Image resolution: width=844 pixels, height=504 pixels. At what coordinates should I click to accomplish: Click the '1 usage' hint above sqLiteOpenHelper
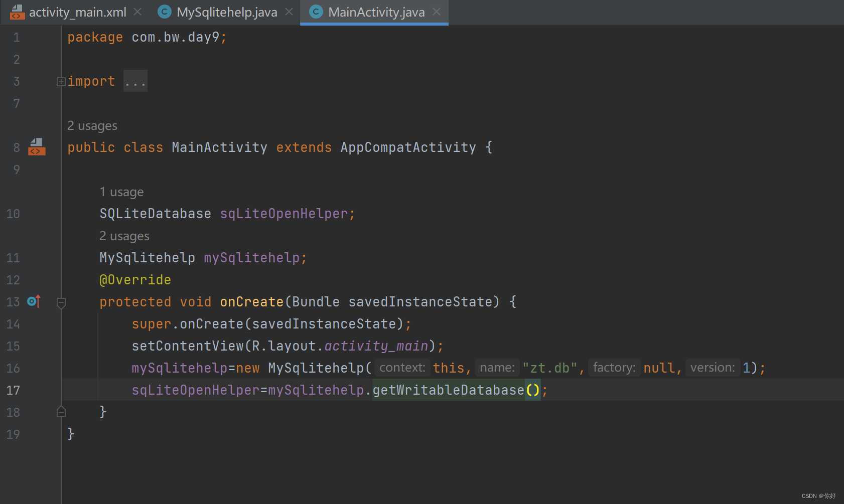pyautogui.click(x=121, y=192)
